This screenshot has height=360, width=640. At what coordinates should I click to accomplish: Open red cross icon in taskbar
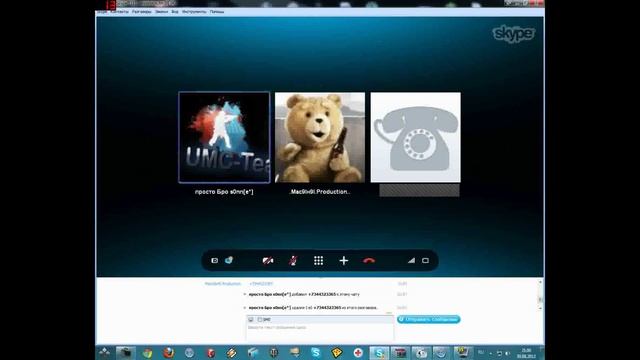click(358, 353)
